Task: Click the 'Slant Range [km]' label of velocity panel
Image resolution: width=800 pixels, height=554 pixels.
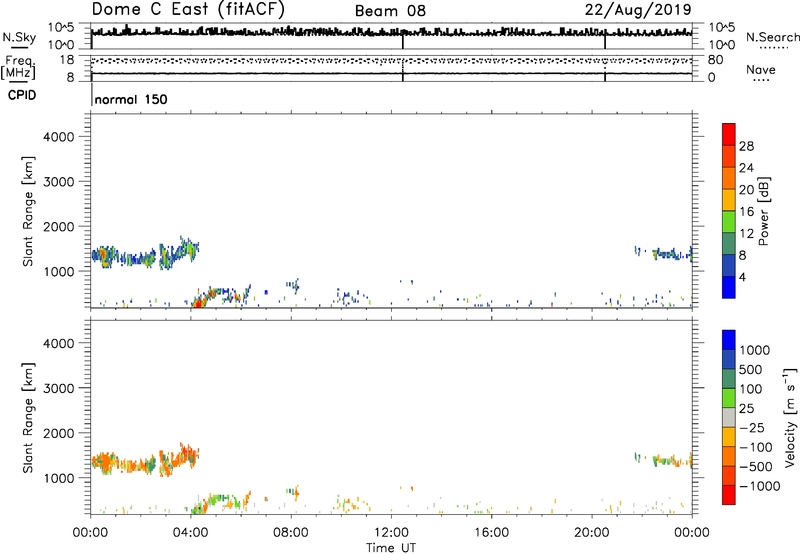Action: [x=28, y=417]
